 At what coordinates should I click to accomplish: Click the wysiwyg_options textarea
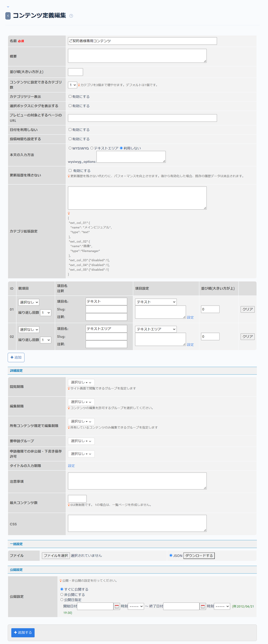[131, 157]
